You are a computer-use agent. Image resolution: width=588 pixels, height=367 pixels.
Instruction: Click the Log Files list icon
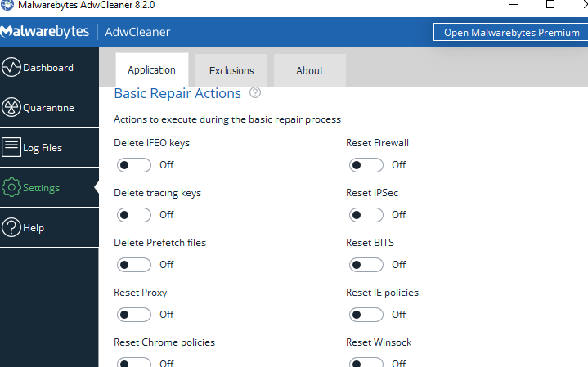[11, 148]
